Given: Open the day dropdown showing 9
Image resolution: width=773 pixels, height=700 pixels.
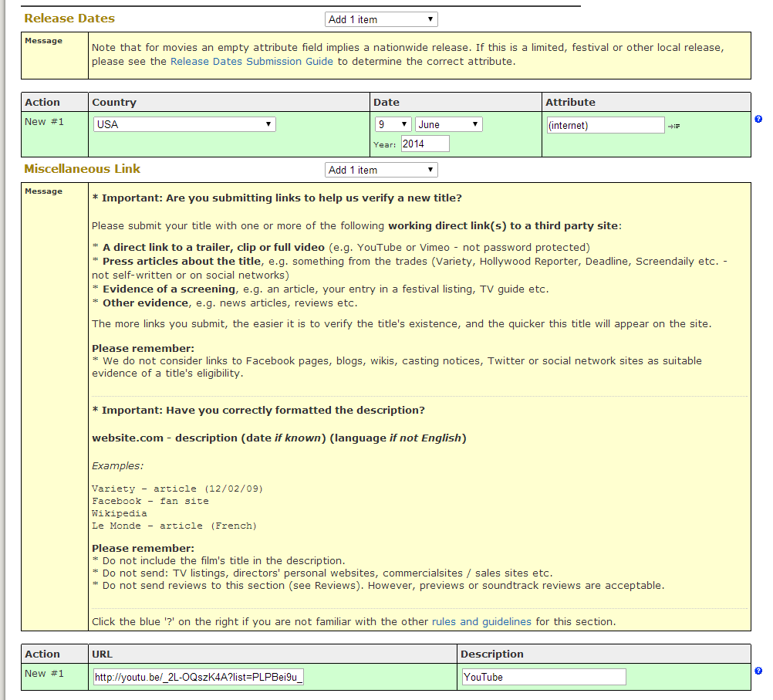Looking at the screenshot, I should [393, 124].
